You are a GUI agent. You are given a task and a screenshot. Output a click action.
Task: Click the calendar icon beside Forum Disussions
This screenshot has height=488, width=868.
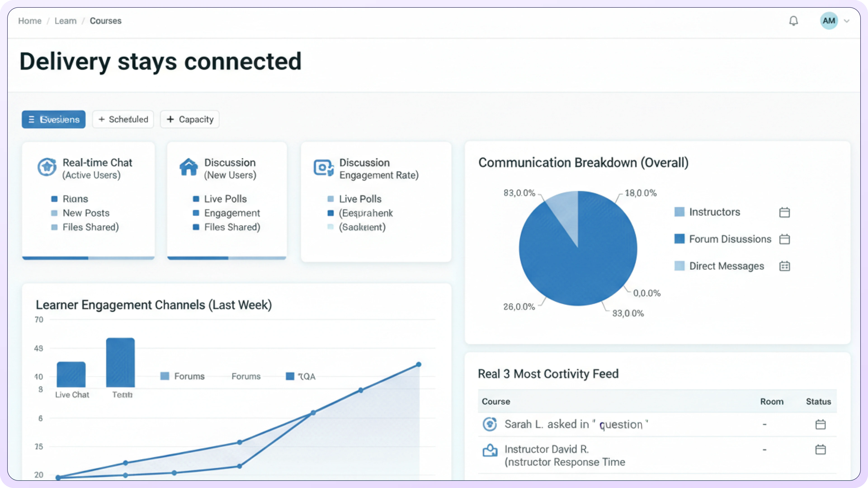[x=784, y=239]
